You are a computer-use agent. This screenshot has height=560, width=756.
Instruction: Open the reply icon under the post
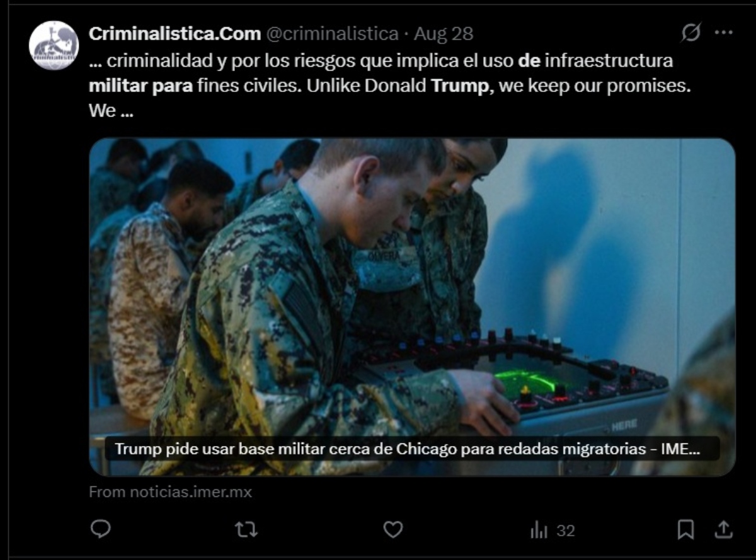coord(101,530)
